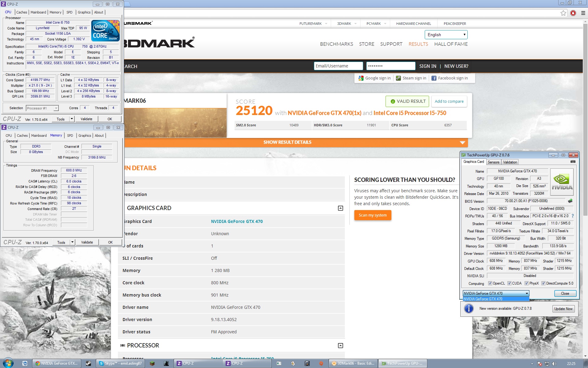Open the Tools dropdown arrow in lower CPU-Z
This screenshot has height=368, width=588.
coord(72,242)
